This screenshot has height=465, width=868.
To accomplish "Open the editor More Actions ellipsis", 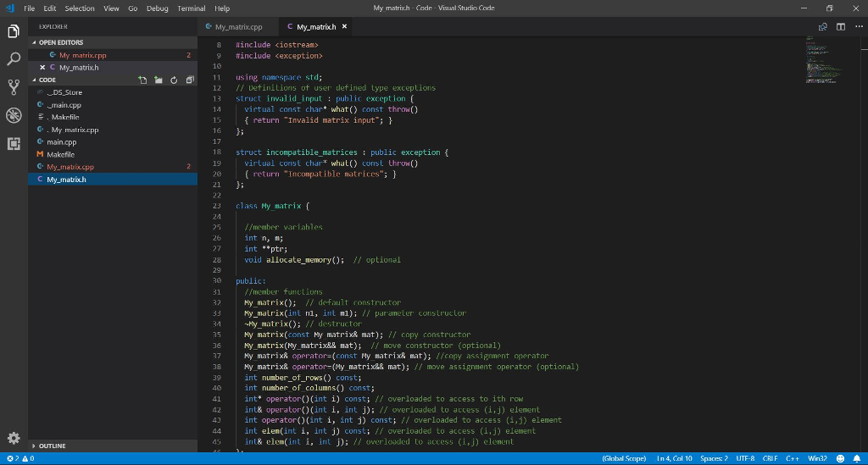I will 859,26.
